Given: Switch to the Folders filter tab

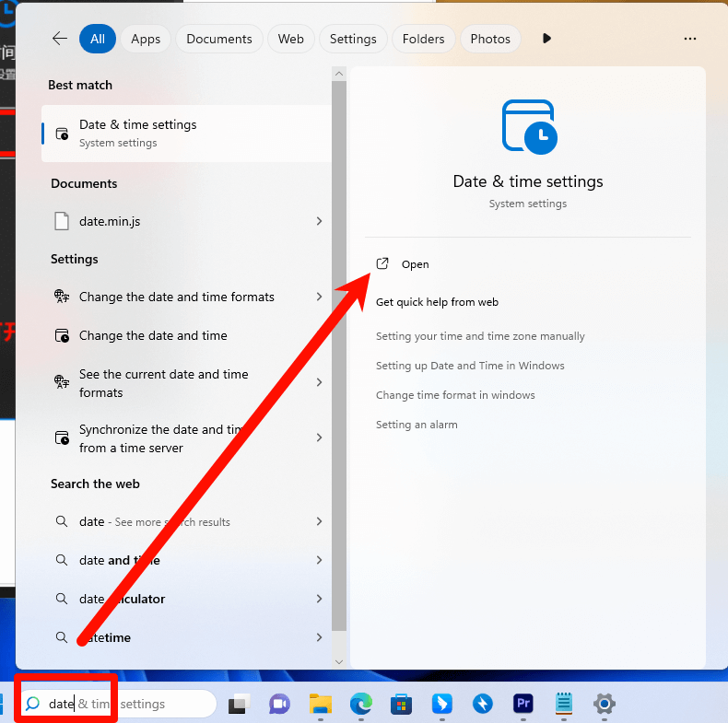Looking at the screenshot, I should [x=423, y=39].
